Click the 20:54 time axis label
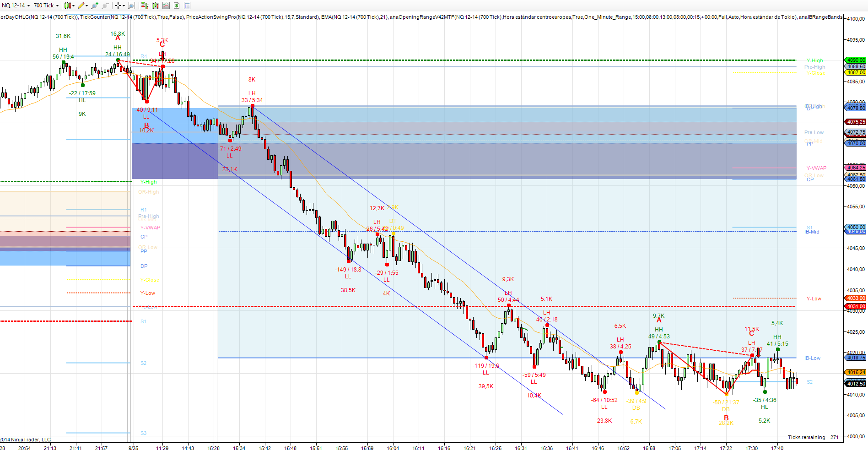 (x=24, y=448)
